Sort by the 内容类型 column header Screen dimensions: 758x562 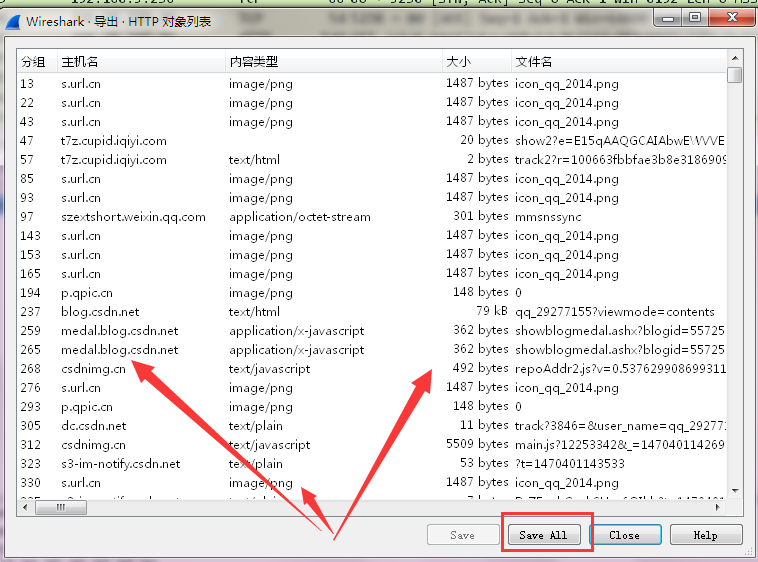pos(334,62)
